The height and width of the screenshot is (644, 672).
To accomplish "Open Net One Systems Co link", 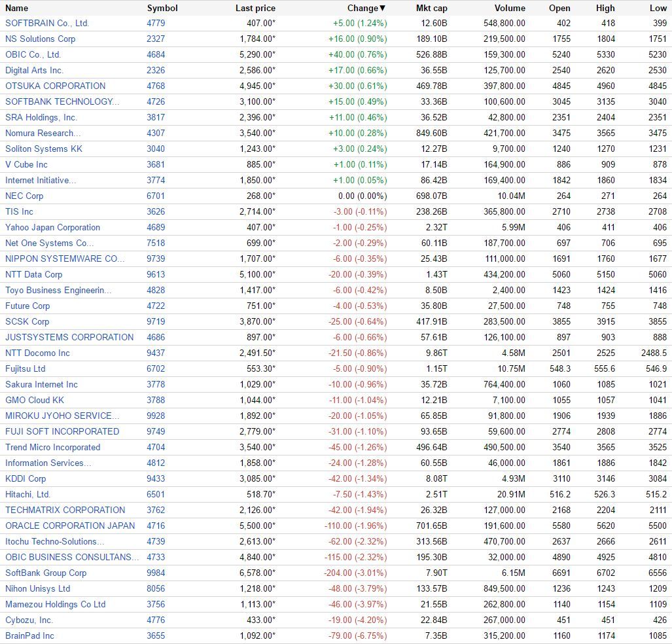I will [49, 243].
